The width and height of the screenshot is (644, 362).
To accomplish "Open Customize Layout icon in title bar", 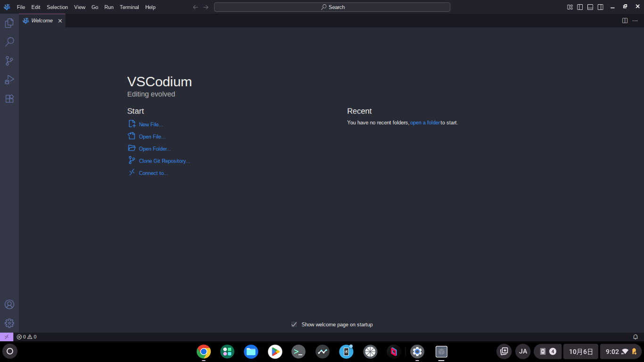I will click(570, 7).
